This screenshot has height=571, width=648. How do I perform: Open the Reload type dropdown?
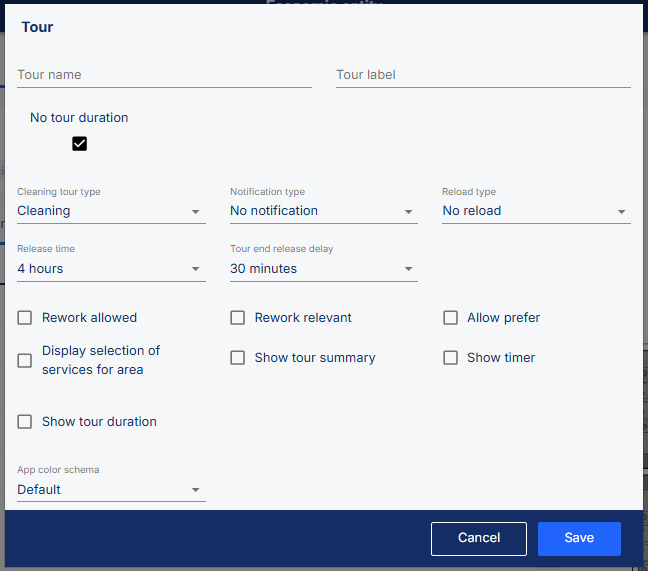pos(535,211)
